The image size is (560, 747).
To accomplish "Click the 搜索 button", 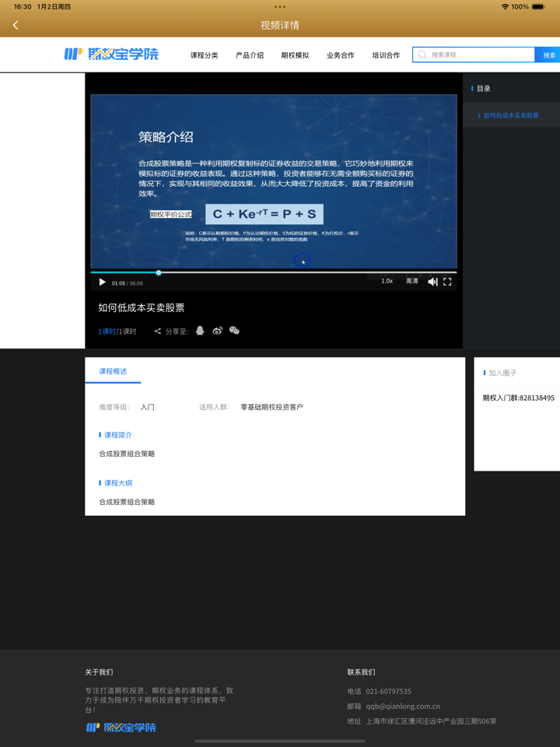I will (x=548, y=55).
